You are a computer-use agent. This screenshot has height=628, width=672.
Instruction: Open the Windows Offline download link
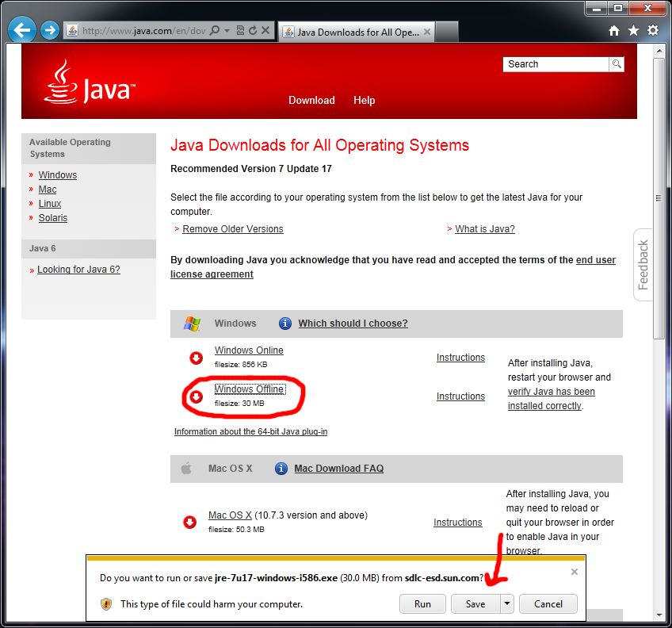click(x=250, y=389)
